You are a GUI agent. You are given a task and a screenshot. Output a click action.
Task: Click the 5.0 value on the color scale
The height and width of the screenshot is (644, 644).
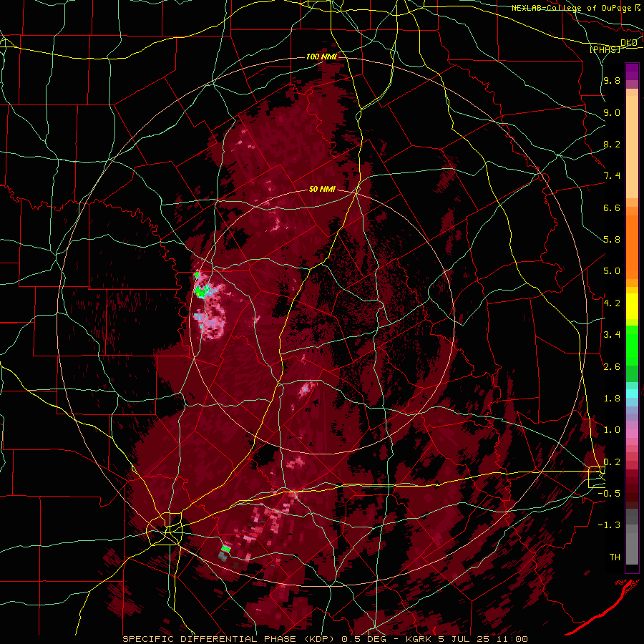[x=612, y=271]
